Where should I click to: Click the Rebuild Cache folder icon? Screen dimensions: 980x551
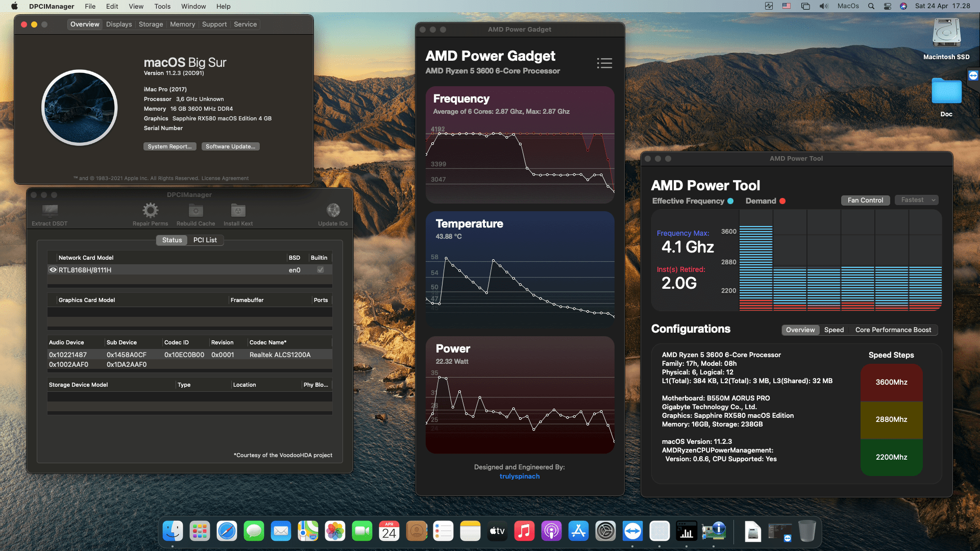195,210
